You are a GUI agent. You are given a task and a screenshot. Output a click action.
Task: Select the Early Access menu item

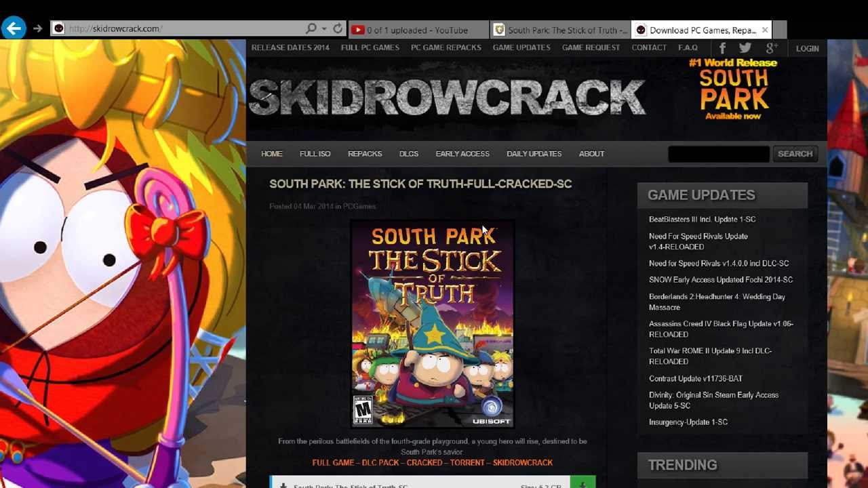[x=462, y=154]
